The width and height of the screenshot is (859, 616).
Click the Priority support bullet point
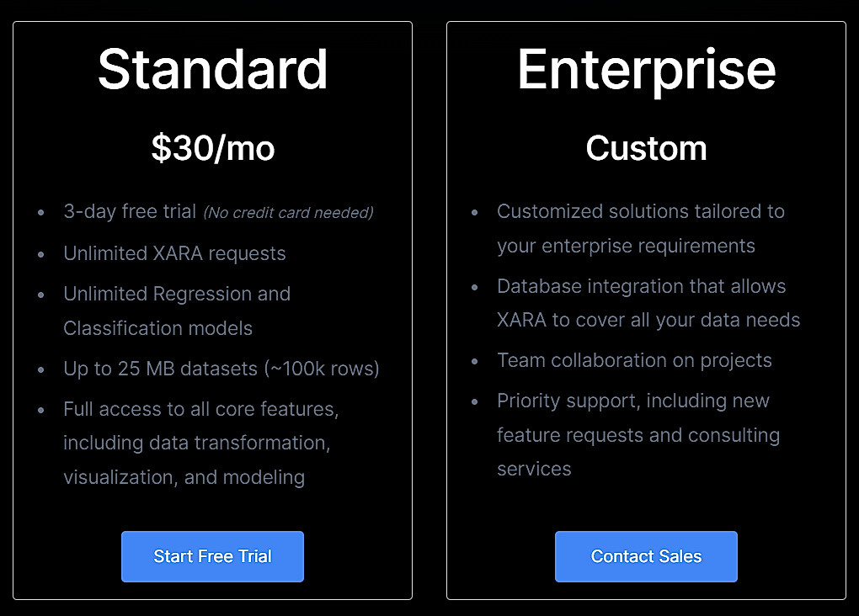tap(638, 435)
